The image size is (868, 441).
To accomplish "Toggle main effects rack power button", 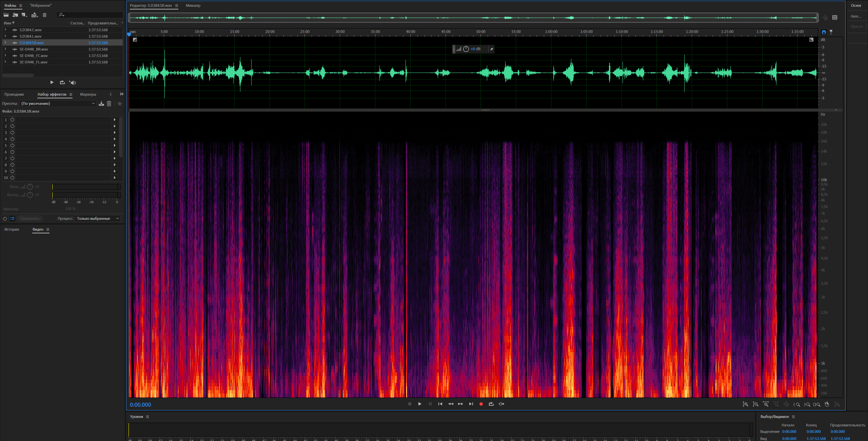I will (x=5, y=218).
